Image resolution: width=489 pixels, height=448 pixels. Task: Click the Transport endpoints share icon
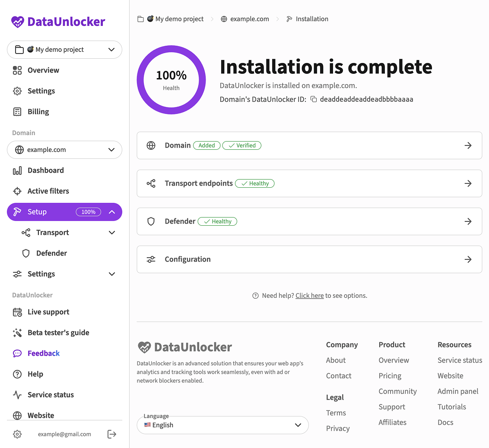click(x=151, y=183)
